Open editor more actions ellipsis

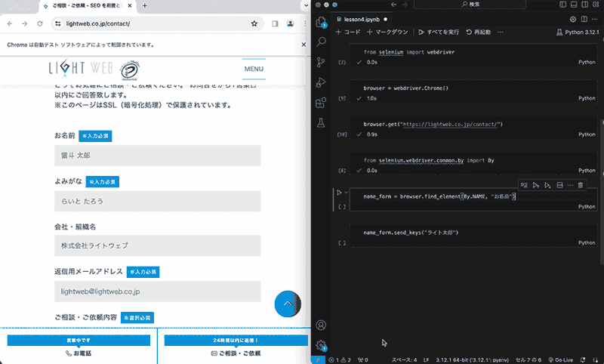595,20
